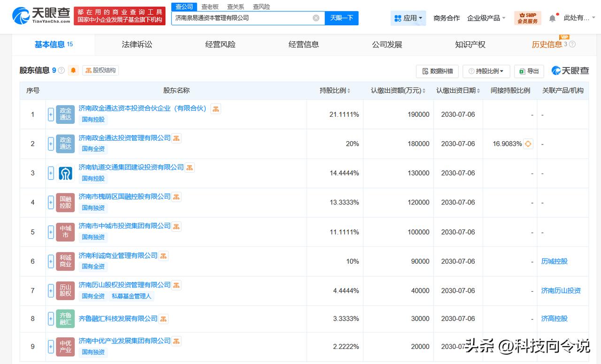Screen dimensions: 601x364
Task: Open 济南轨道交通集团建设投资有限公司 company link
Action: pos(131,167)
